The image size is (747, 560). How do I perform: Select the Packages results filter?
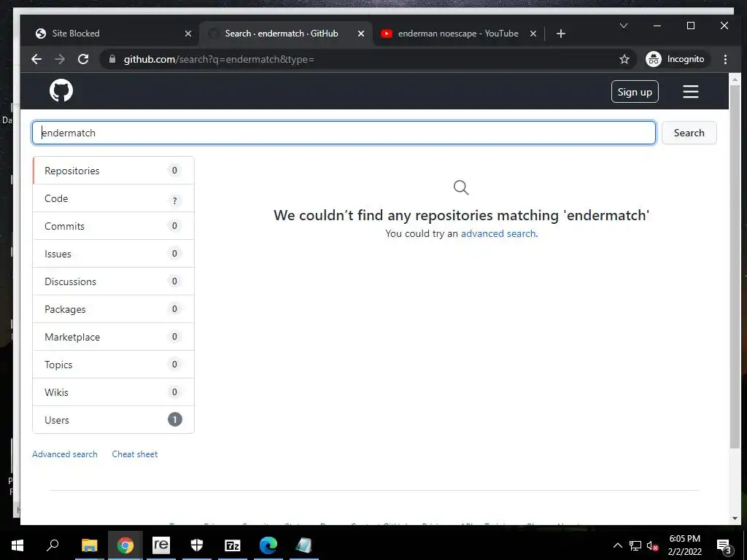[113, 309]
